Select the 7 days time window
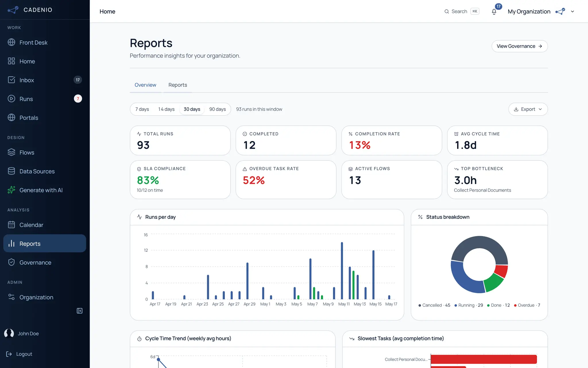 [142, 109]
